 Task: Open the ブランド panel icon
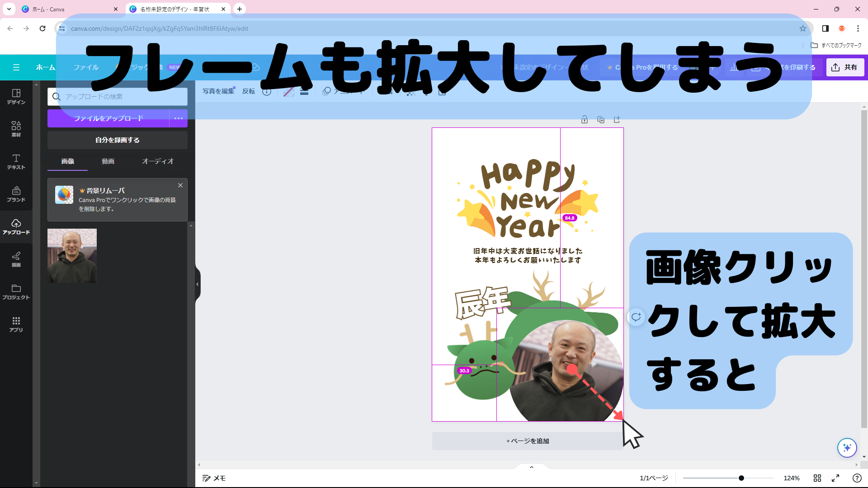(x=16, y=194)
